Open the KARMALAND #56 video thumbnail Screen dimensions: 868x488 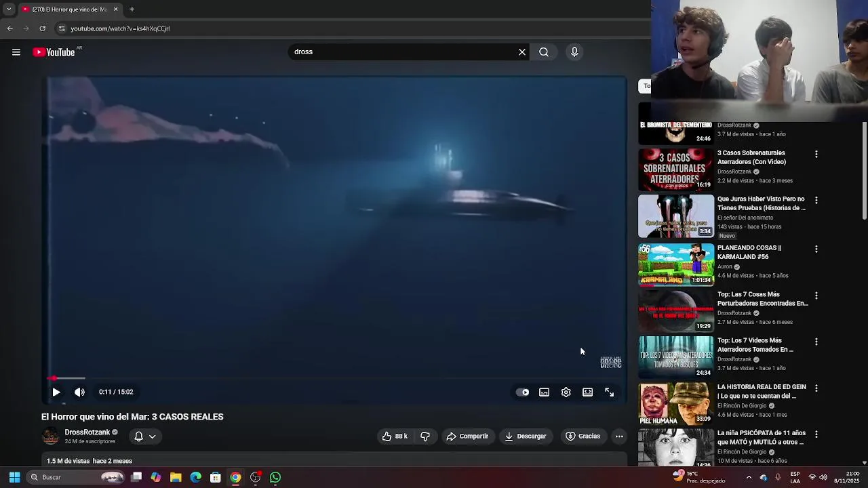pyautogui.click(x=676, y=264)
